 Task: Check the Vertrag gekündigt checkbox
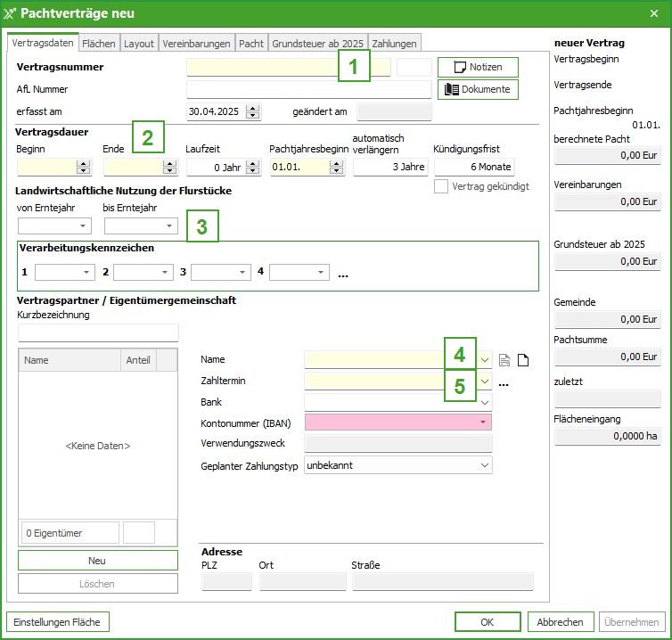point(441,186)
